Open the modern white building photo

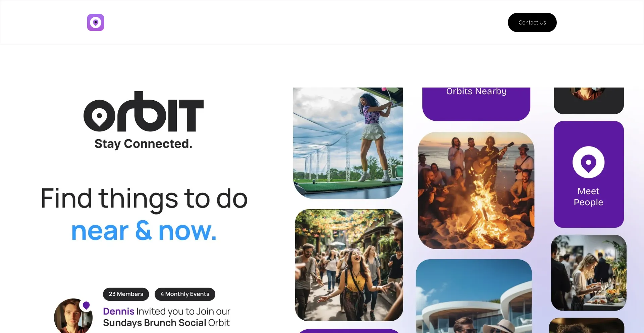pos(474,296)
